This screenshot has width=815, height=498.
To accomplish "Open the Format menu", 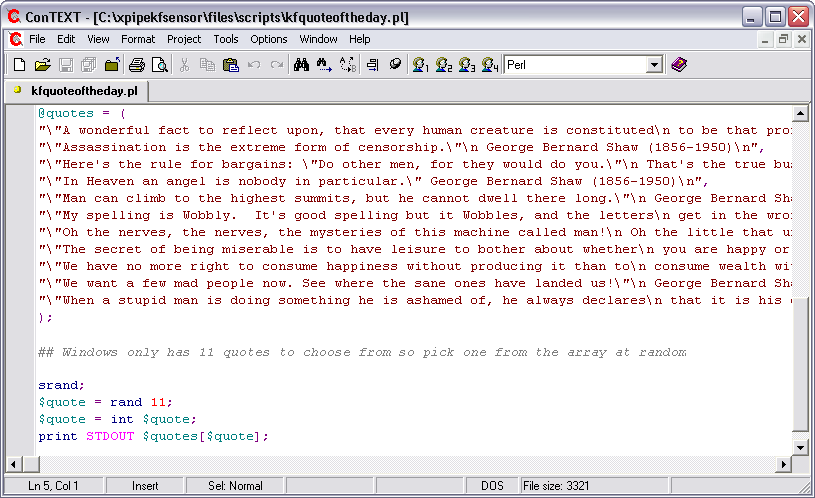I will click(138, 39).
